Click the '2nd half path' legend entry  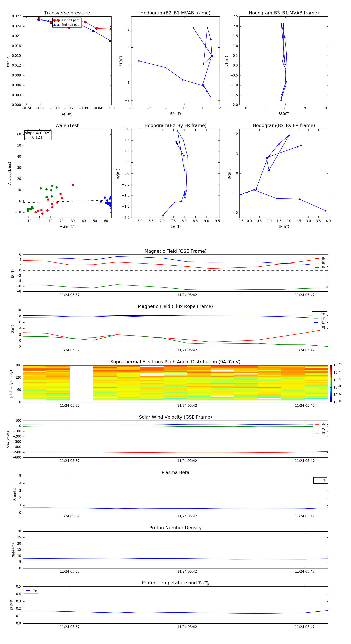[67, 25]
